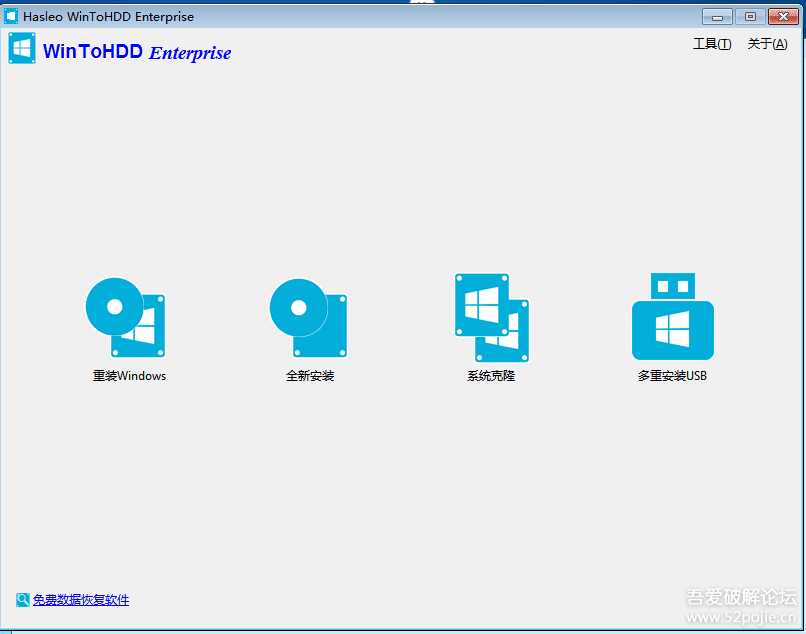Screen dimensions: 806x634
Task: Minimize the Hasleo WinToHDD window
Action: click(717, 16)
